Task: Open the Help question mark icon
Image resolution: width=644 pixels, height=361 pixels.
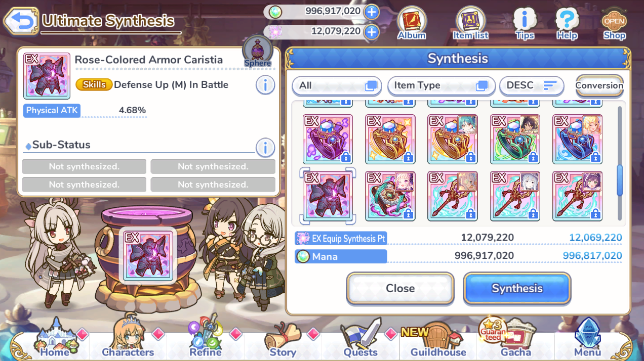Action: (x=567, y=23)
